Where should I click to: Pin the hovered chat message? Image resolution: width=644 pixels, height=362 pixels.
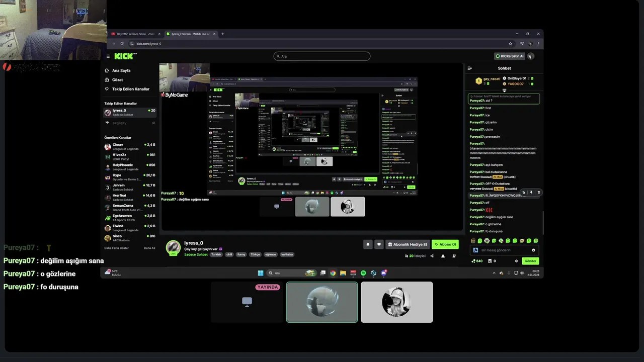coord(531,193)
